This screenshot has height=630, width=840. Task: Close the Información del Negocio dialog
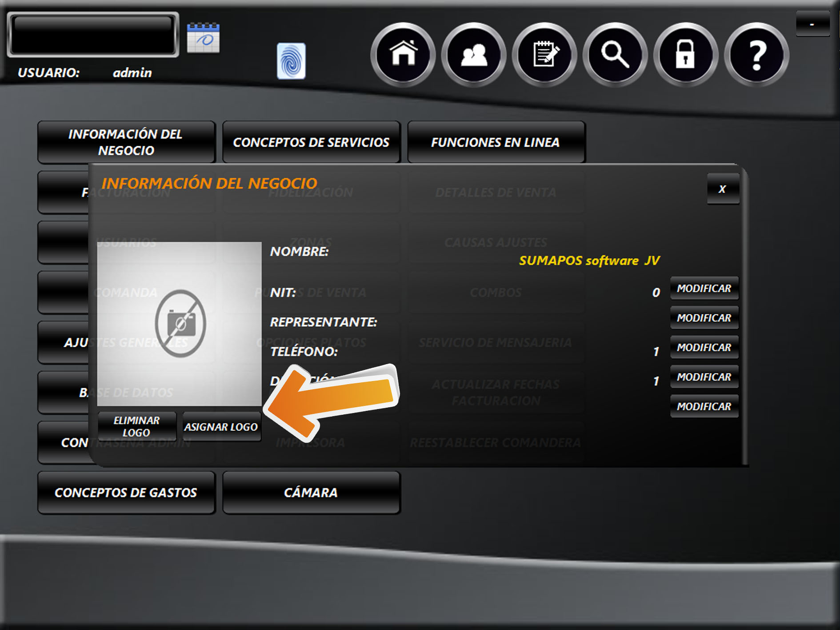723,189
